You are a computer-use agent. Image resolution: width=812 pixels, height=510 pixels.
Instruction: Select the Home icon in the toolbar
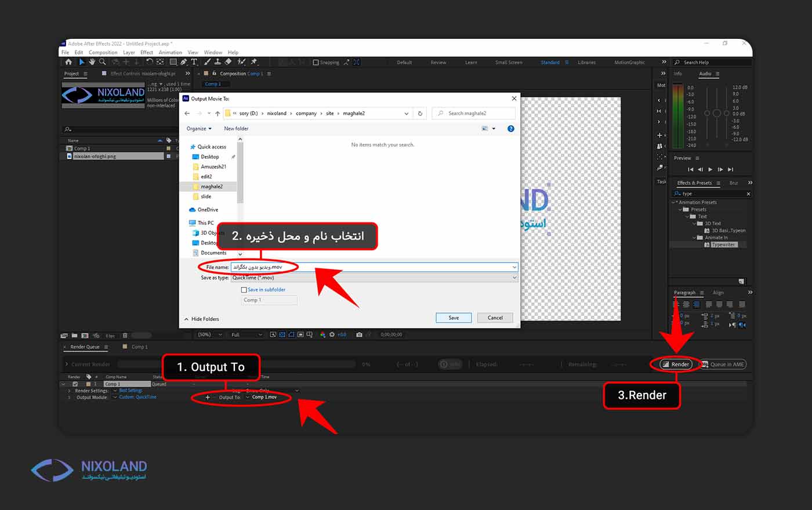point(69,62)
